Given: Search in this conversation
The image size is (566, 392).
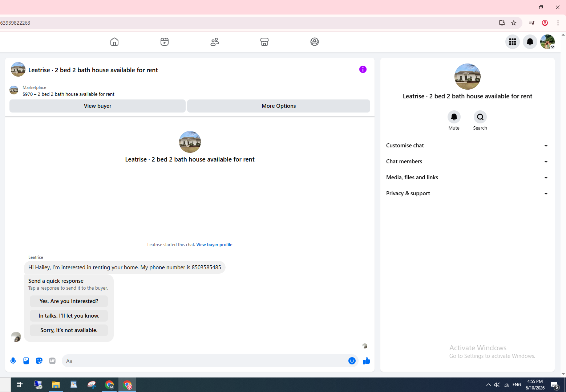Looking at the screenshot, I should click(480, 117).
